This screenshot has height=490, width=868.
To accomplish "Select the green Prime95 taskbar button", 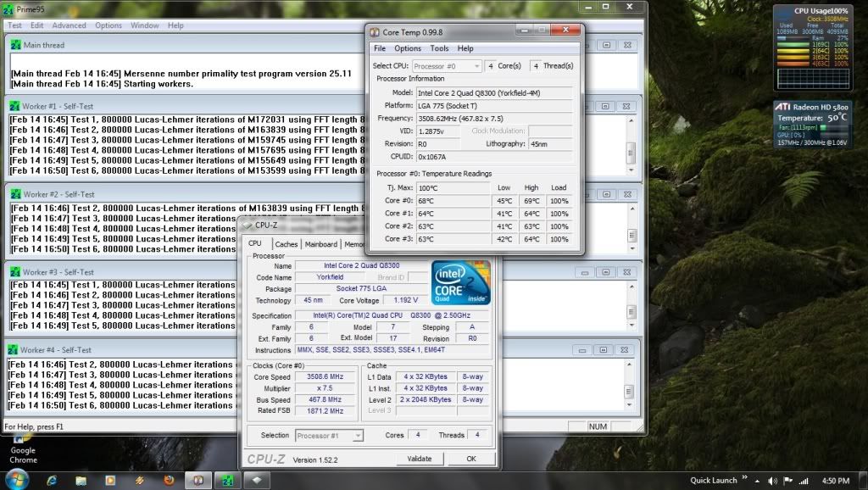I will tap(227, 480).
